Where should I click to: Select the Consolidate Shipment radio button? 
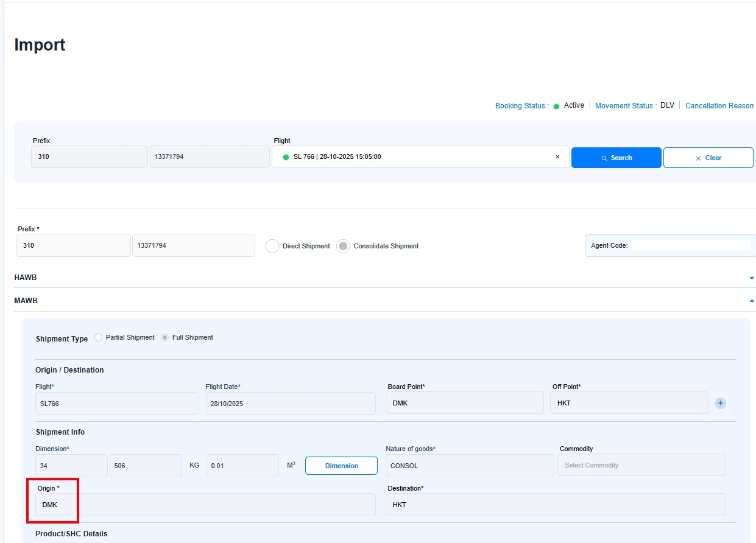(343, 246)
